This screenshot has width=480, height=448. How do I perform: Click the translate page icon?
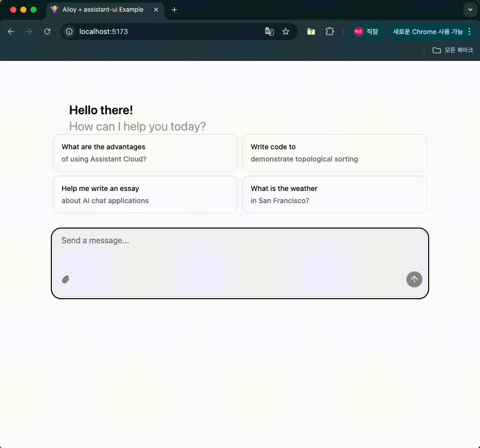pos(269,31)
